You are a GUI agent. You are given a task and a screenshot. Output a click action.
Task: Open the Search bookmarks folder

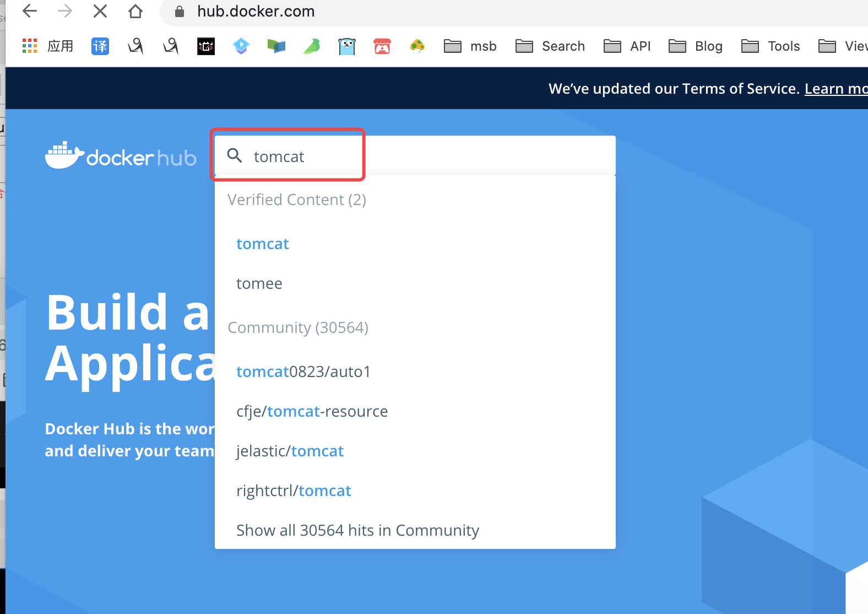coord(550,46)
